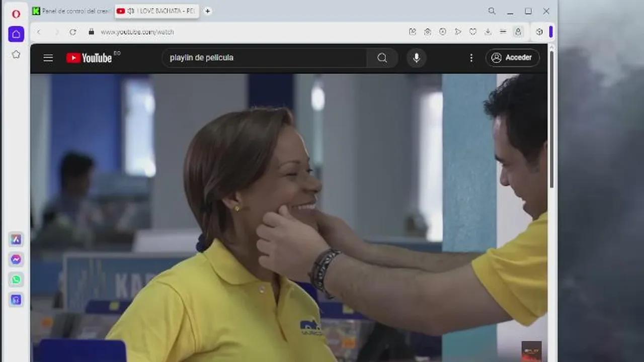Open WhatsApp in Opera sidebar
Screen dimensions: 644x362
[x=16, y=280]
